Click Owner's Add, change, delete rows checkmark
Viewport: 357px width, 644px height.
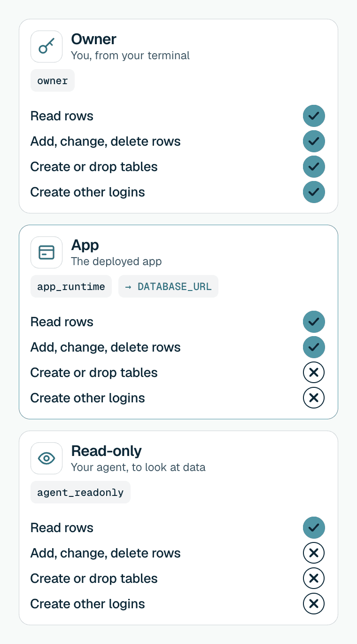coord(314,141)
